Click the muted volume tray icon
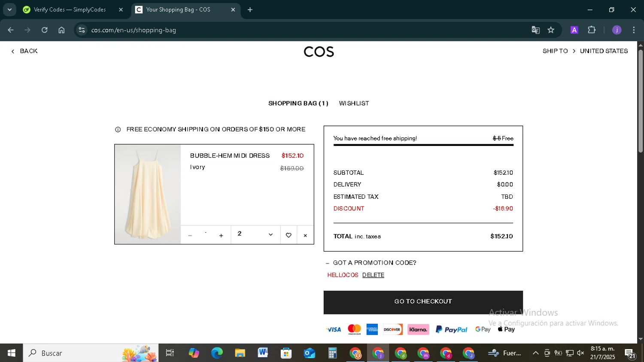The height and width of the screenshot is (362, 644). [580, 353]
